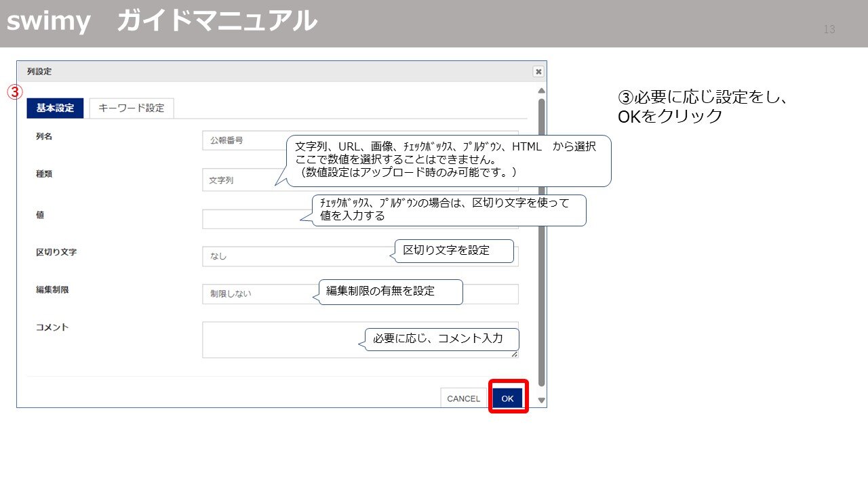Screen dimensions: 868x488
Task: Click the 区切り文字を設定 callout bubble
Action: click(453, 250)
